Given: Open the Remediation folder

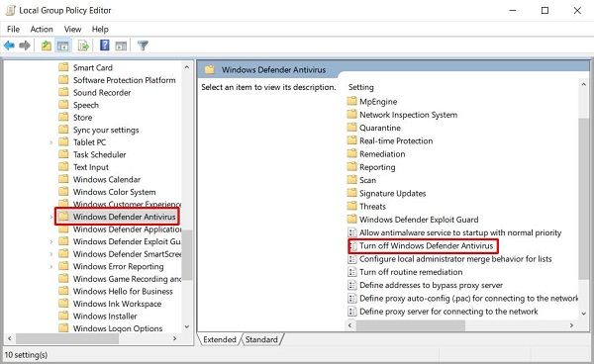Looking at the screenshot, I should click(382, 154).
